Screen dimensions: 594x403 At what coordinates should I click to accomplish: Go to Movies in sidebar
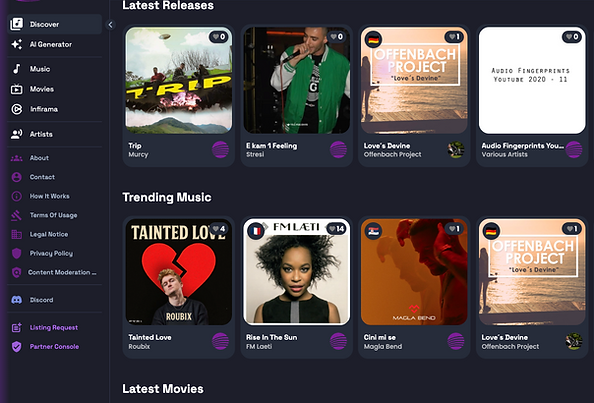[55, 89]
